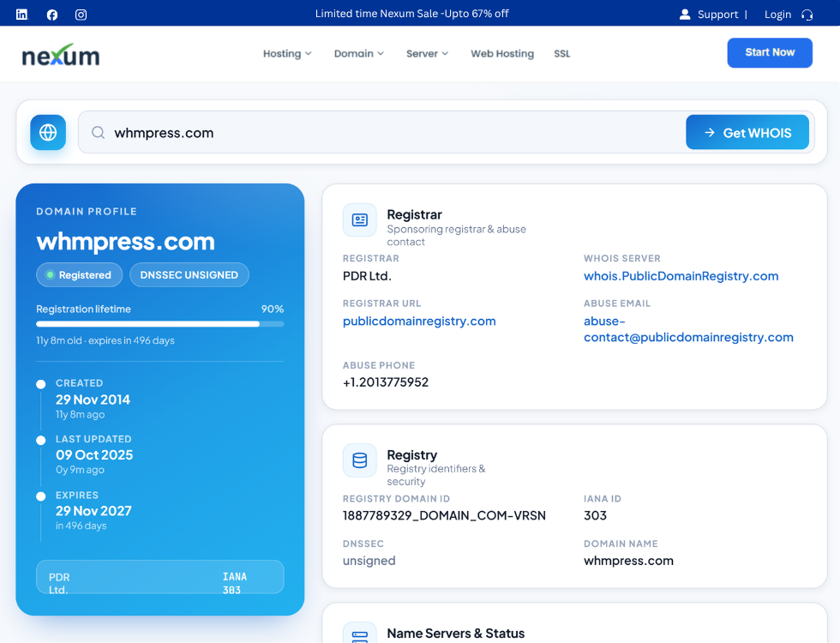Click the green Registered status dot
840x643 pixels.
[51, 275]
